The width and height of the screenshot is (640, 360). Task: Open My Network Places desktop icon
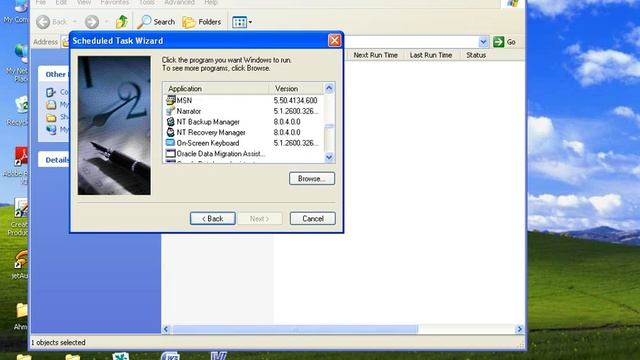[x=17, y=63]
